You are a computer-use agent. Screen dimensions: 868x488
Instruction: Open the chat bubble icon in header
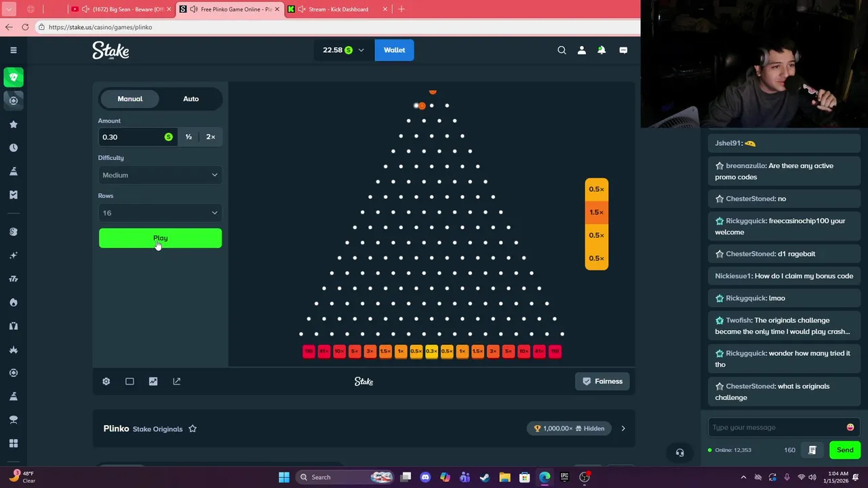coord(623,50)
